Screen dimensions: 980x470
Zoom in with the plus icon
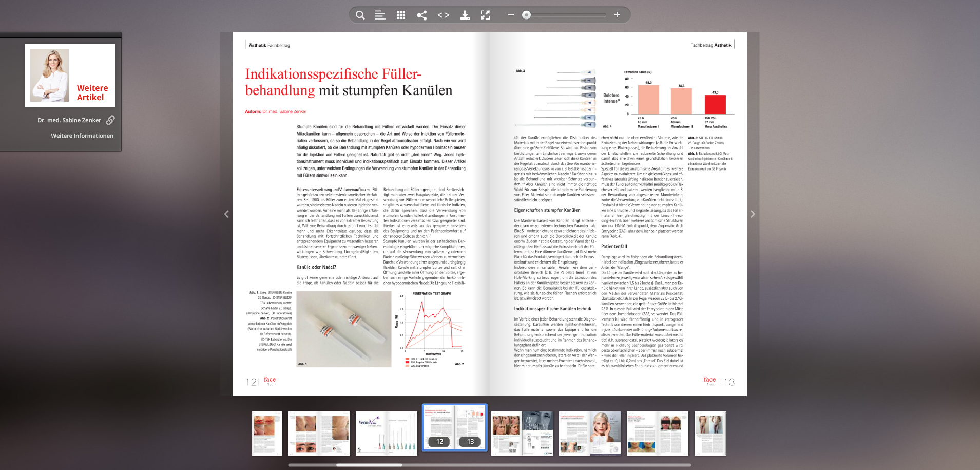[617, 15]
